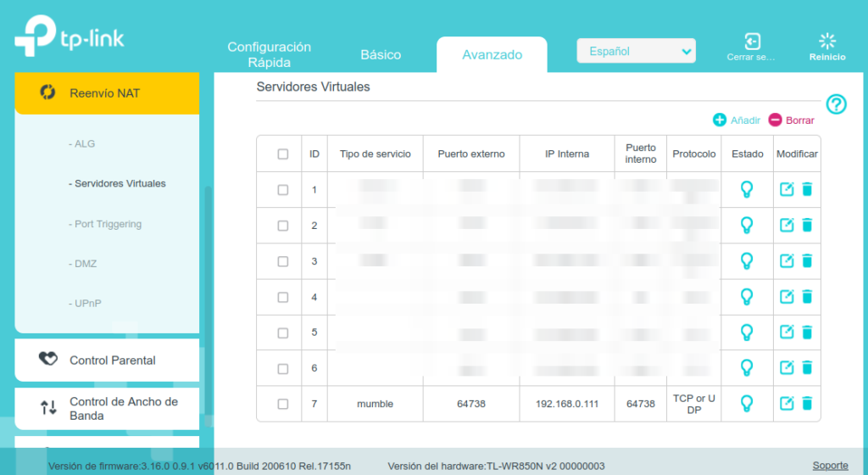The width and height of the screenshot is (868, 475).
Task: Open the UPnP submenu item
Action: coord(86,304)
